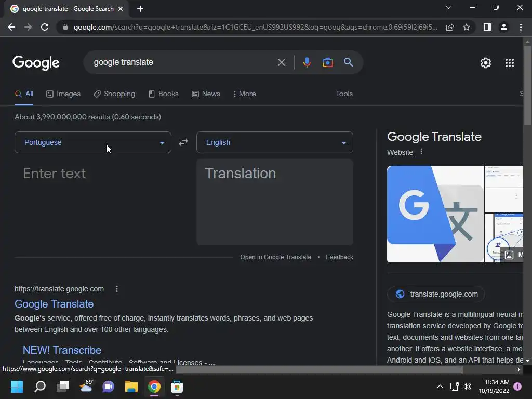Open Windows Start menu
This screenshot has height=399, width=532.
17,387
